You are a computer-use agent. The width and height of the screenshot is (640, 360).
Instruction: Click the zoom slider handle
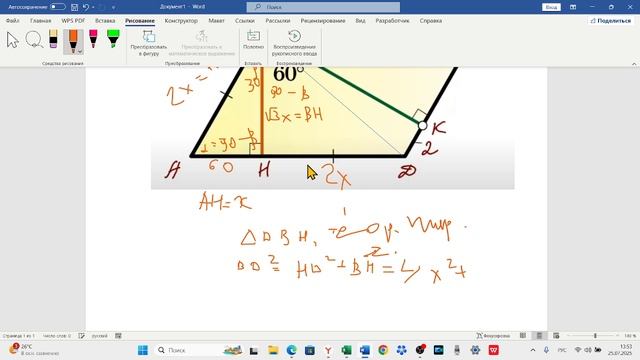click(595, 336)
